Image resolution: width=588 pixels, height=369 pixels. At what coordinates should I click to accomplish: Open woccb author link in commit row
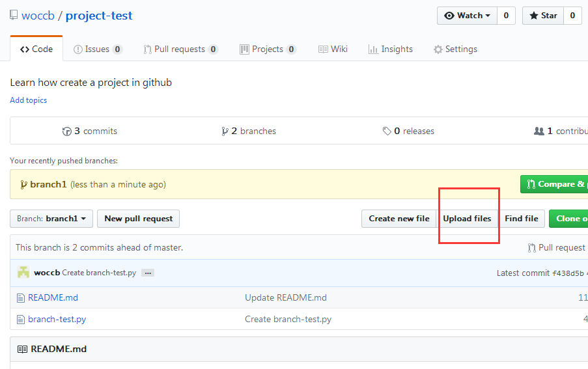(47, 273)
